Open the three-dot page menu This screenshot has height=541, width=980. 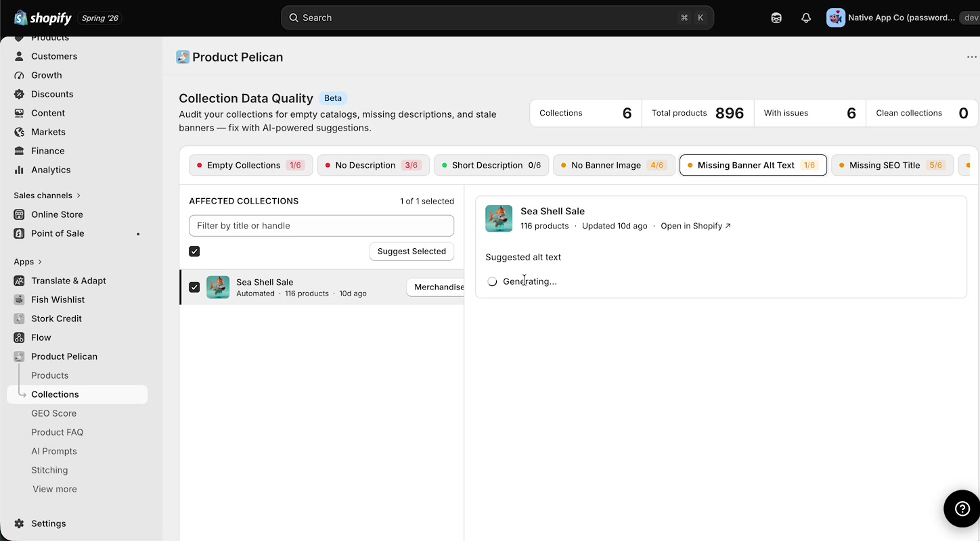972,57
